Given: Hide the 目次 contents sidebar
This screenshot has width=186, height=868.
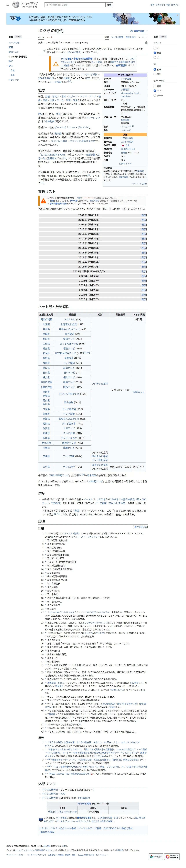Looking at the screenshot, I should click(18, 37).
